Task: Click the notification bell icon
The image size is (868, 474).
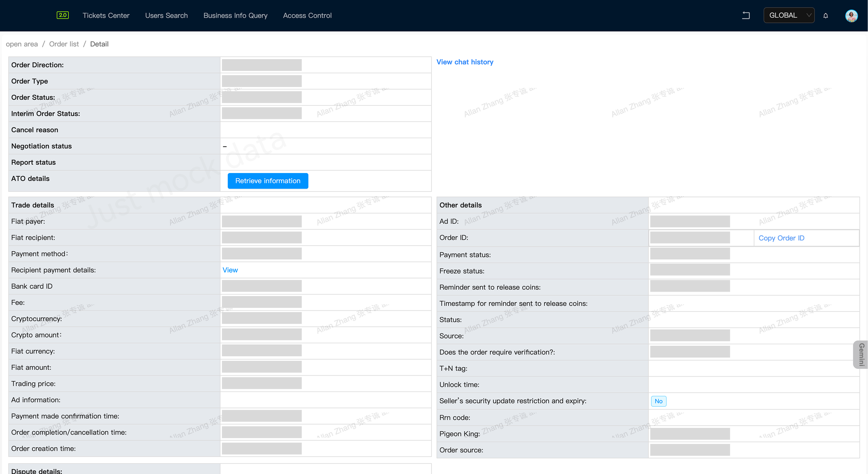Action: (x=825, y=16)
